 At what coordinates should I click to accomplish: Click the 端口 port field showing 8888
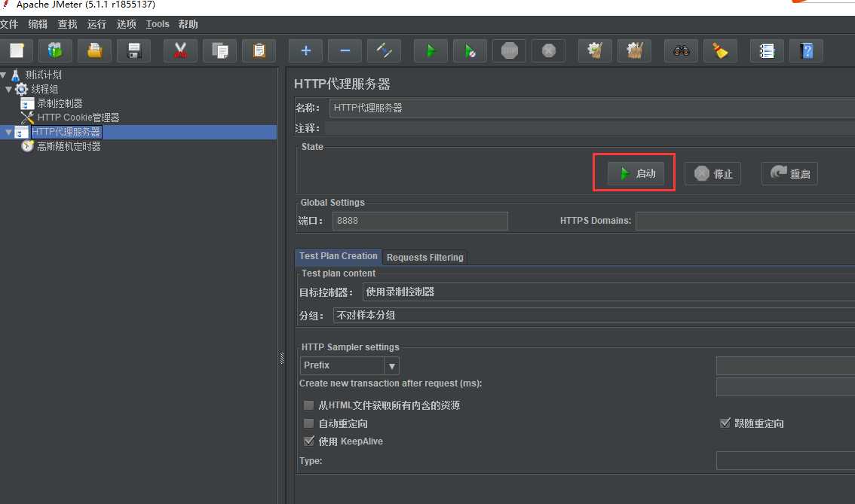tap(420, 221)
